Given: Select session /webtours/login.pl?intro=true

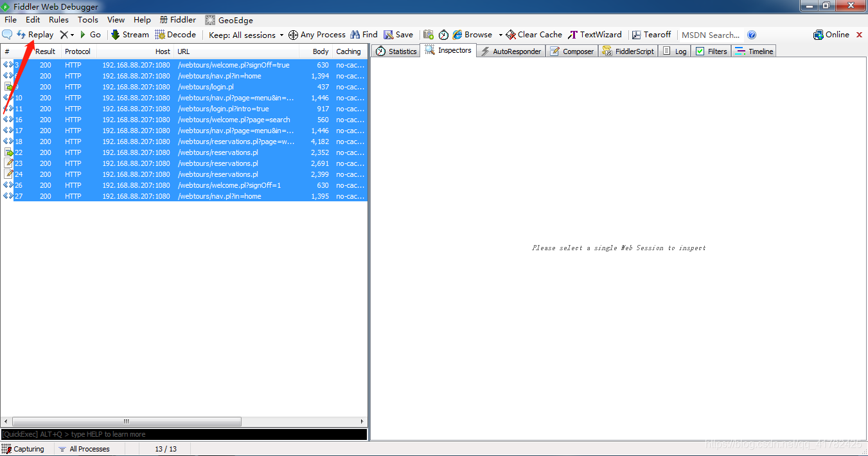Looking at the screenshot, I should (184, 109).
